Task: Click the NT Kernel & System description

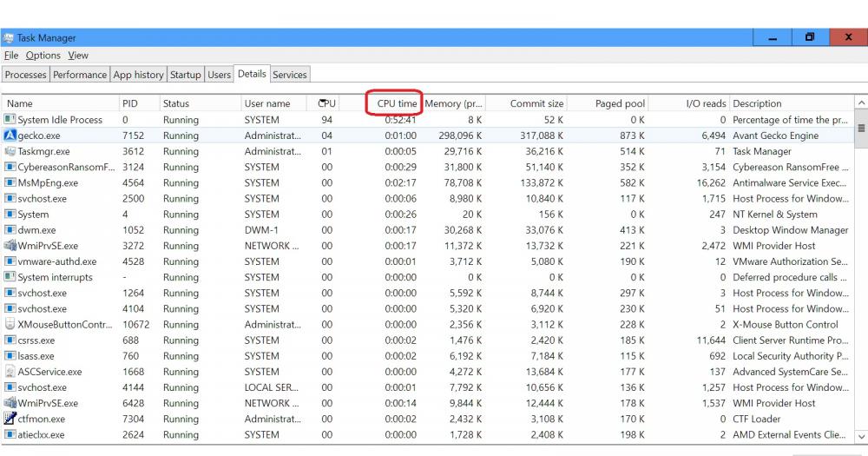Action: tap(775, 215)
